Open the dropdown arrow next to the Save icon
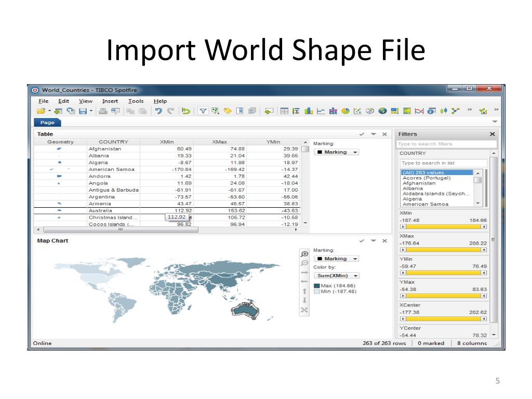Viewport: 532px width, 399px height. click(x=91, y=111)
